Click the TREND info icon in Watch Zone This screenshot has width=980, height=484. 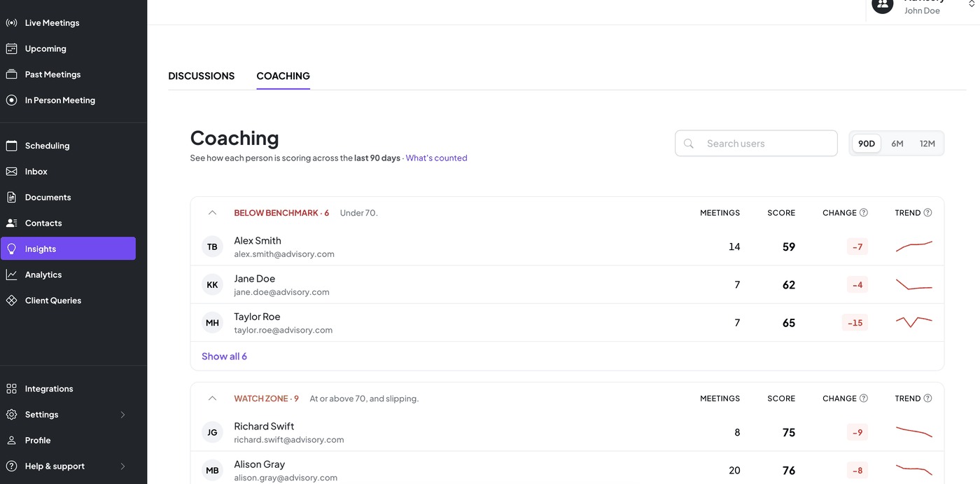(x=927, y=399)
